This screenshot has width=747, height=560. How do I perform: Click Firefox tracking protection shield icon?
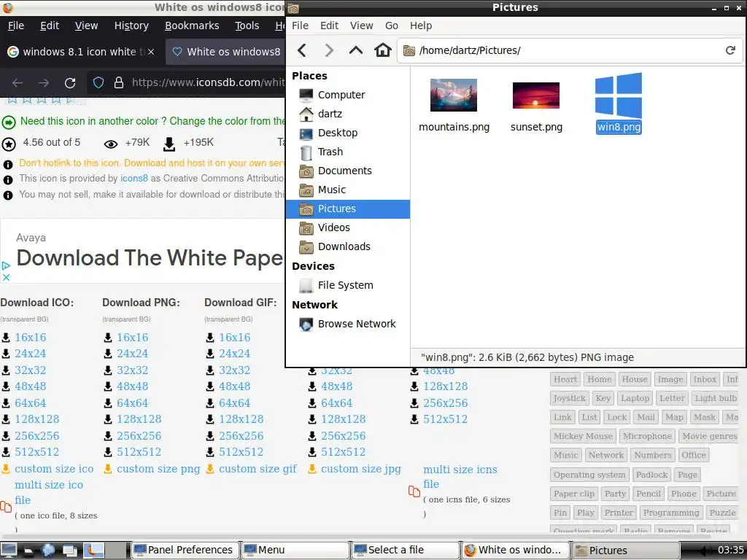tap(98, 83)
